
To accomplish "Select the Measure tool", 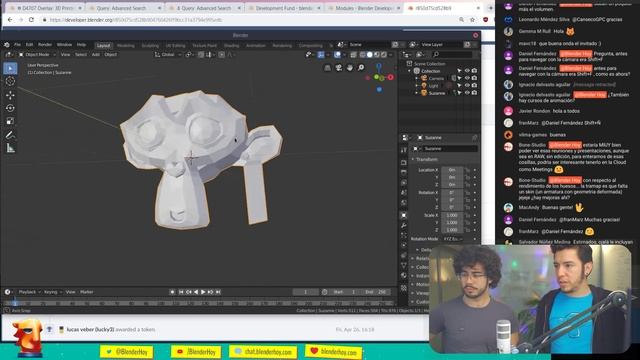I will (10, 149).
